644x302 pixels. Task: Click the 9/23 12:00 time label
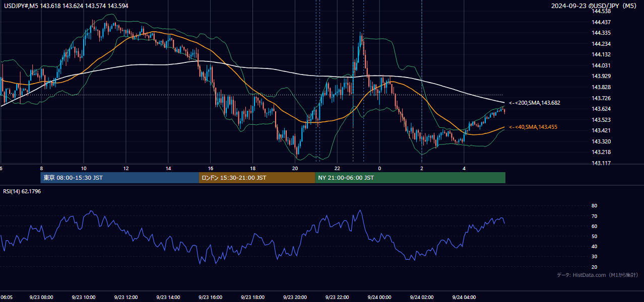[126, 297]
